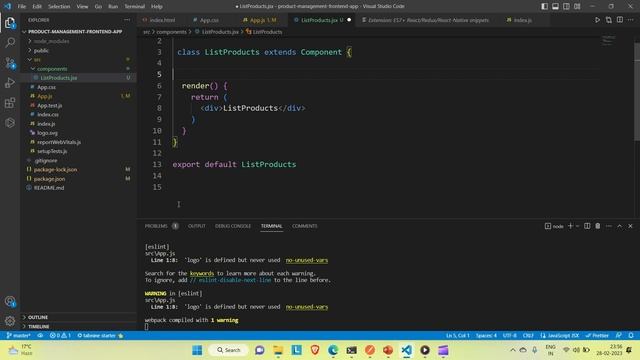The height and width of the screenshot is (360, 640).
Task: Open the Manage settings gear
Action: (x=10, y=321)
